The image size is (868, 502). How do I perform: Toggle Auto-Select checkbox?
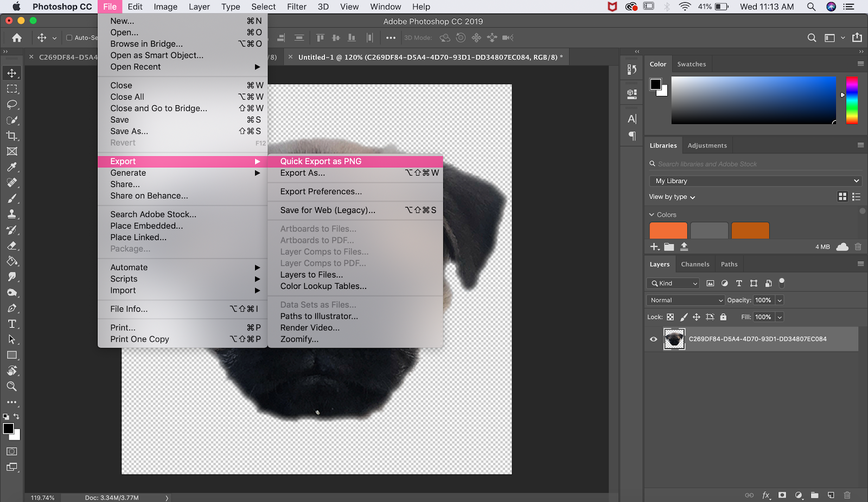click(x=69, y=38)
